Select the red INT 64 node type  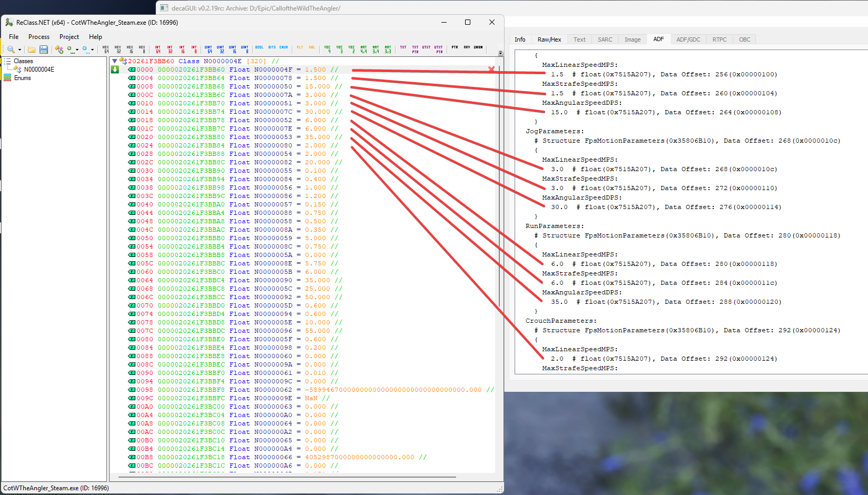pos(157,49)
